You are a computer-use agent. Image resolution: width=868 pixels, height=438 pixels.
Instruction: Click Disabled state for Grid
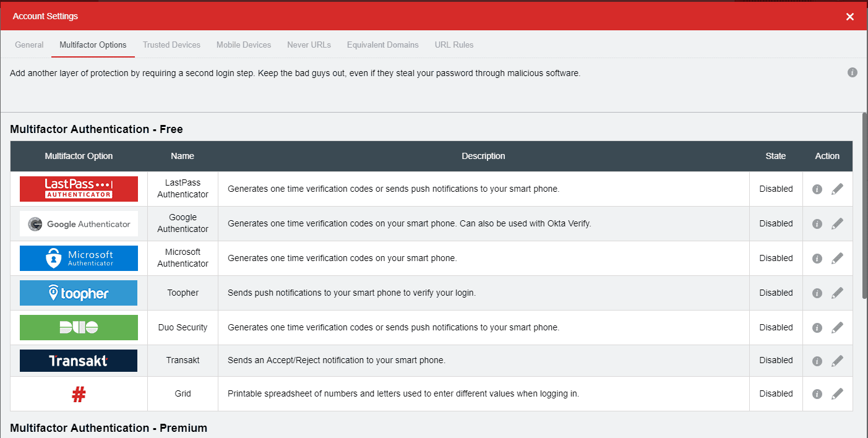click(776, 393)
